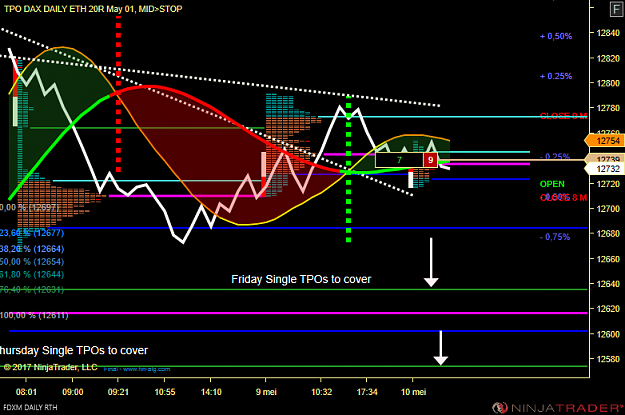Click the 23,60 % (12677) Fibonacci label
This screenshot has height=415, width=625.
point(32,233)
